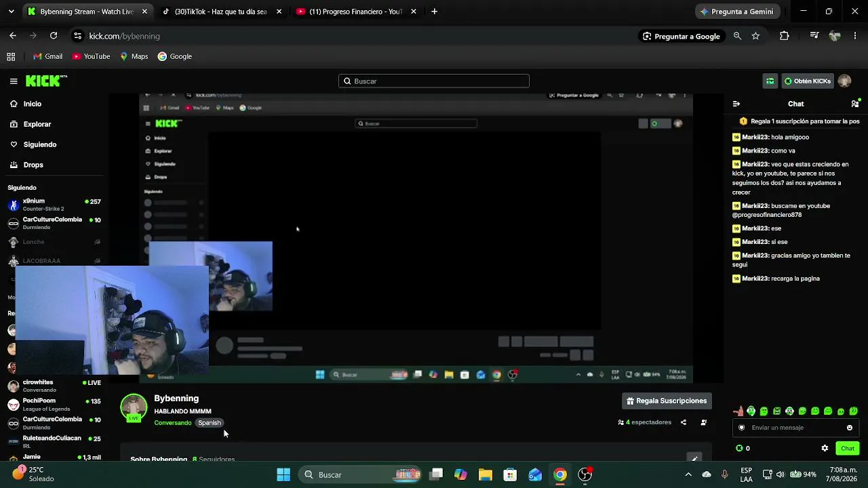Click the Regala Suscripciones button
868x488 pixels.
667,401
